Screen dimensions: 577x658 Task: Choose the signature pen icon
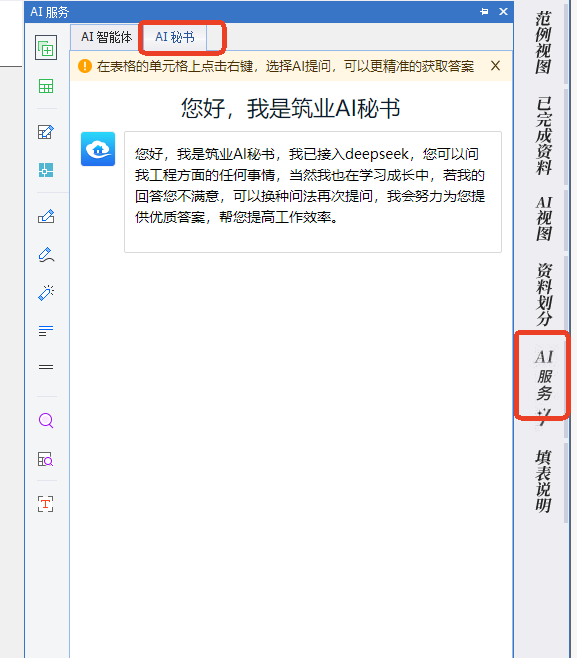[x=46, y=255]
